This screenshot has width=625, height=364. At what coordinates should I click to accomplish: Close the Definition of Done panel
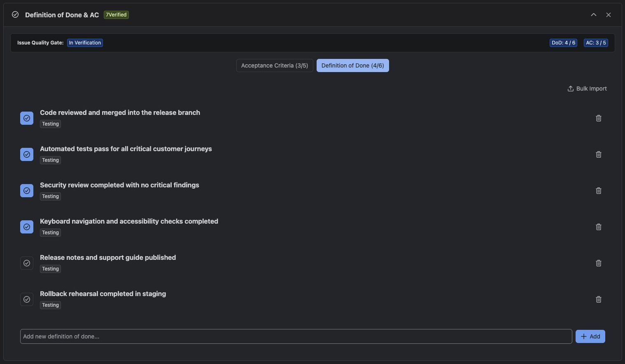pos(609,15)
